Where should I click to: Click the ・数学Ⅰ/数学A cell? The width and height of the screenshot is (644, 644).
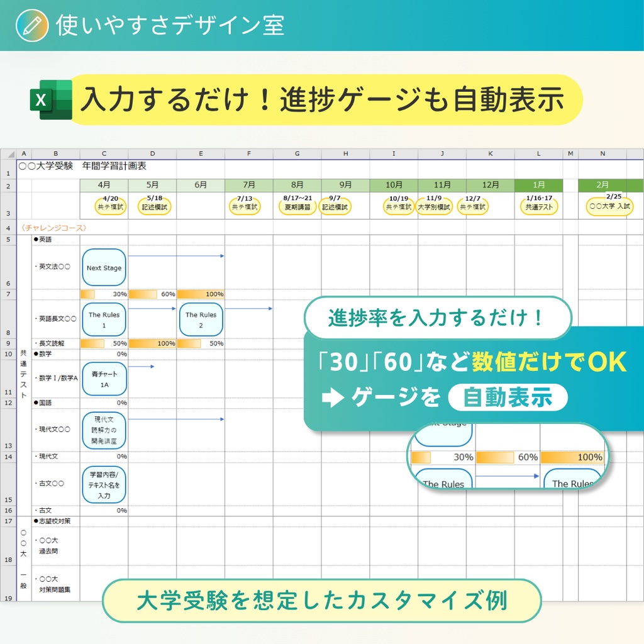click(x=56, y=378)
